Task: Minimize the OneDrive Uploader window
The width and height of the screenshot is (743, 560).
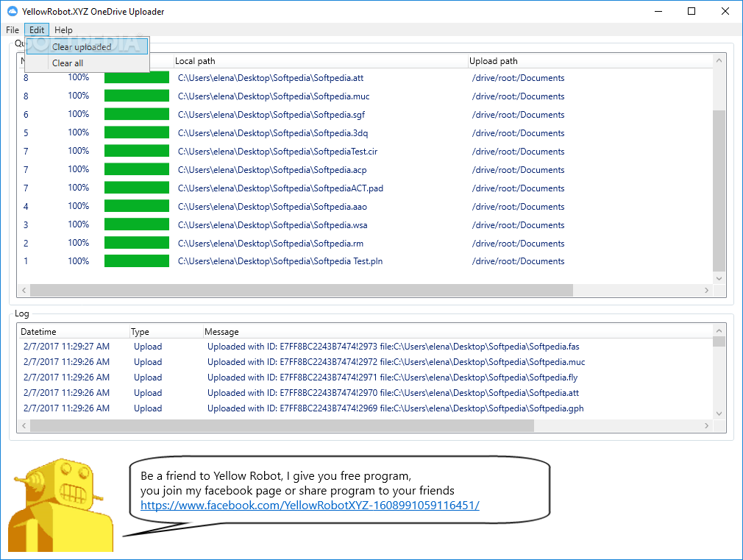Action: pyautogui.click(x=658, y=11)
